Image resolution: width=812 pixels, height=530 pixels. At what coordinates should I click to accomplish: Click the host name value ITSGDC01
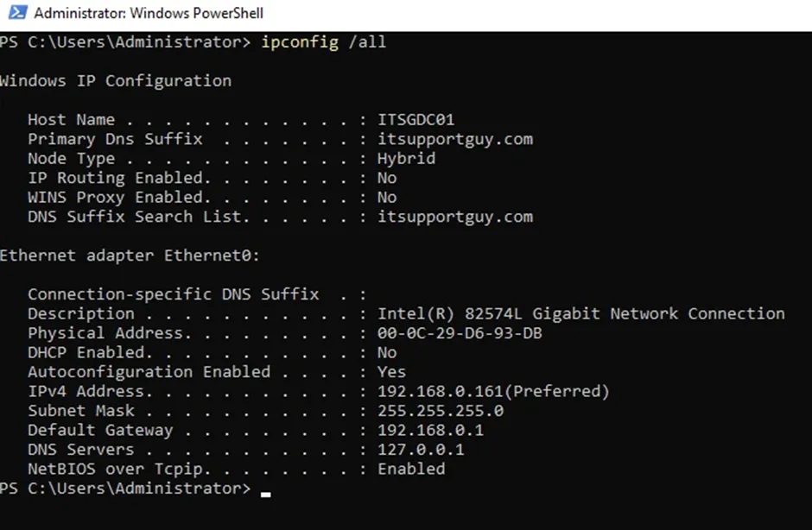(416, 120)
